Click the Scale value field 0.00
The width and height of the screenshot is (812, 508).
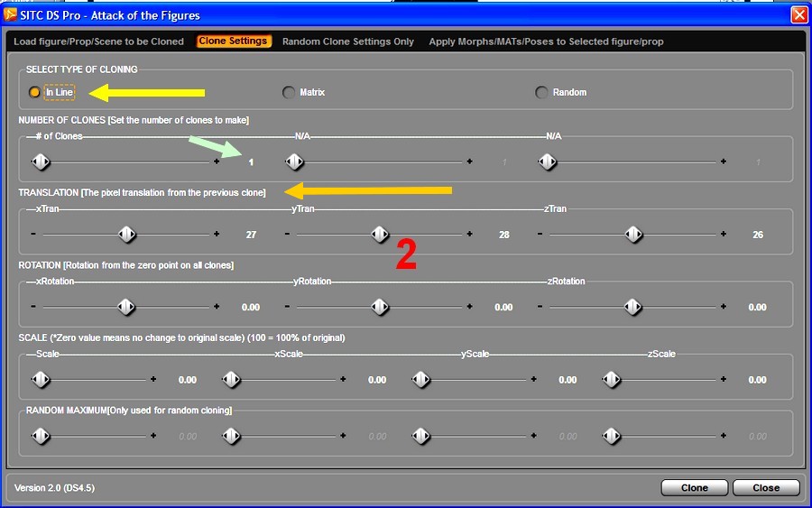click(x=188, y=380)
